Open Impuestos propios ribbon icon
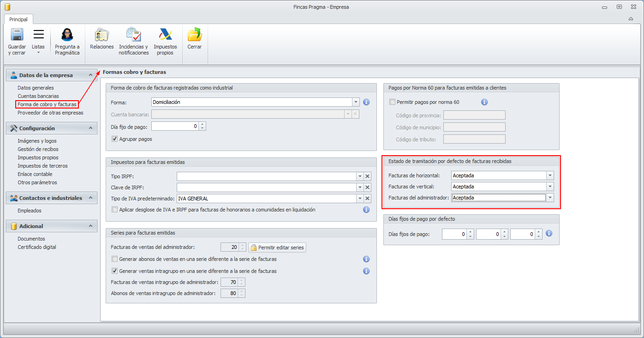644x338 pixels. [x=165, y=35]
